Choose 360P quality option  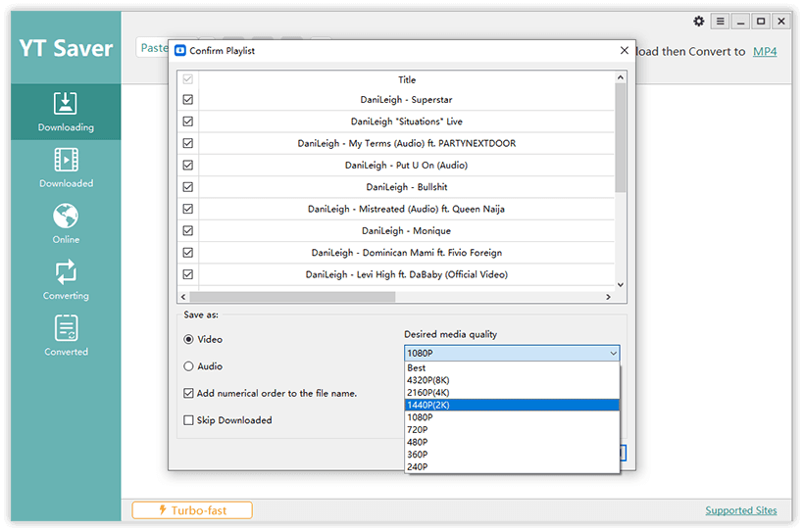(512, 455)
